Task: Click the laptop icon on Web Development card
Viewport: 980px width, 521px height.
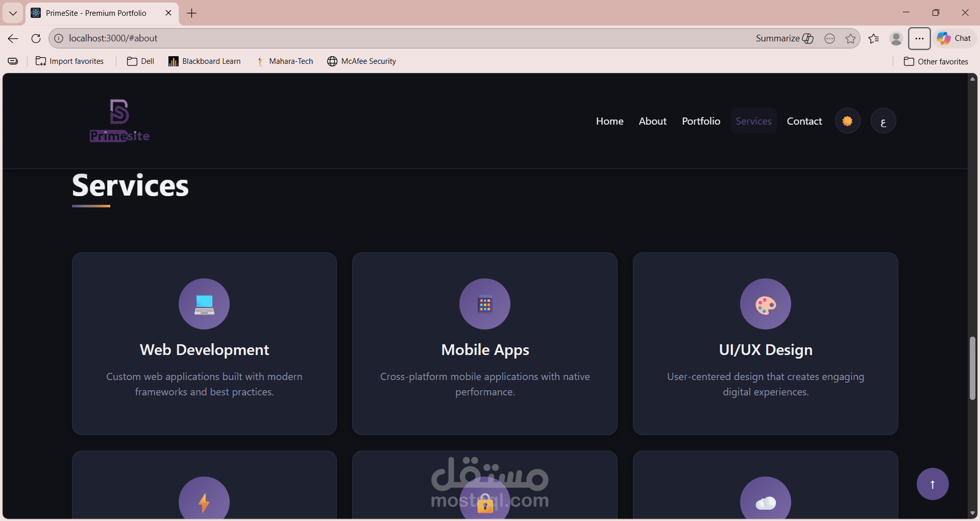Action: coord(204,304)
